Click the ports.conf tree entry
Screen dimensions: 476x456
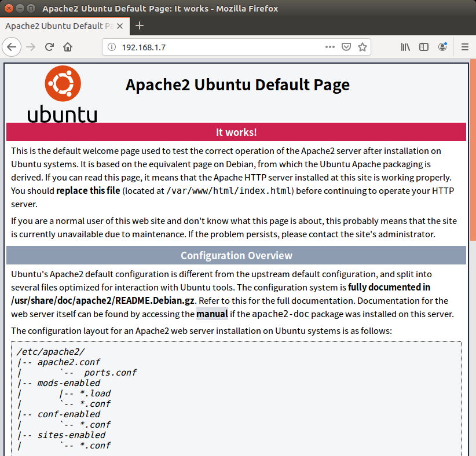[111, 373]
